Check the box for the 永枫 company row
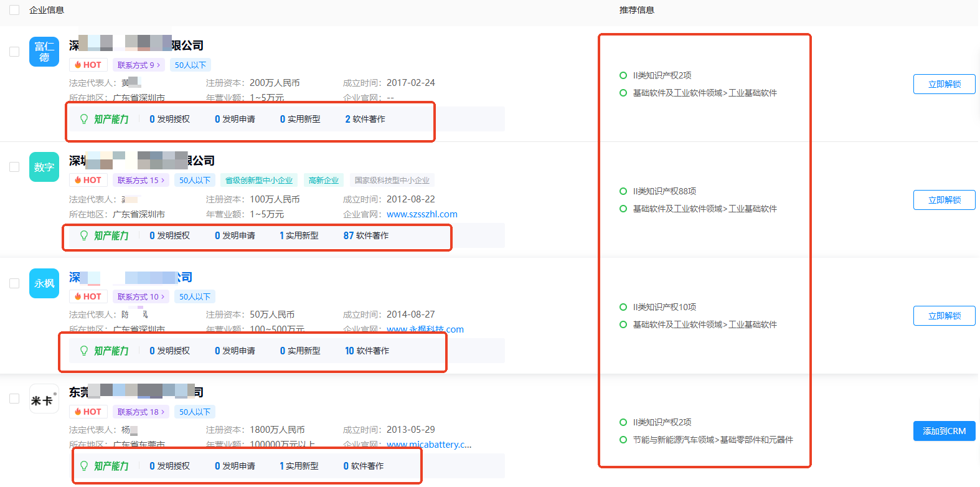This screenshot has width=980, height=487. [x=14, y=283]
